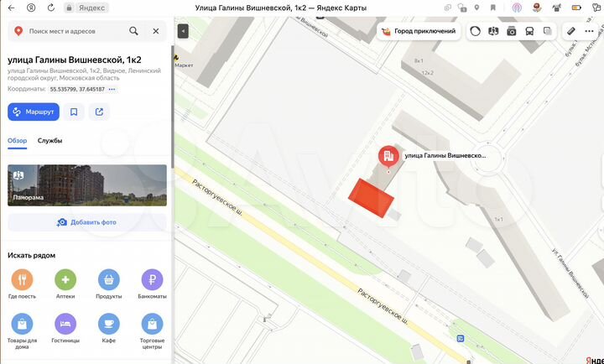Share the address via share icon

[99, 112]
